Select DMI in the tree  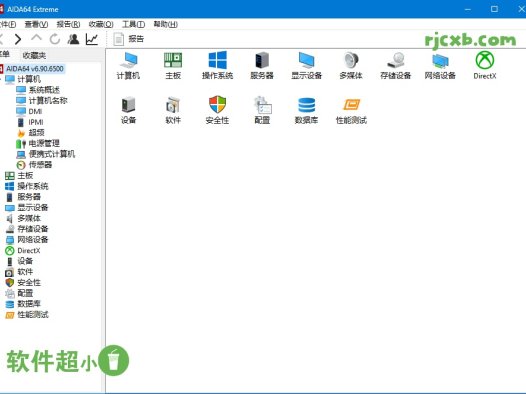[29, 111]
